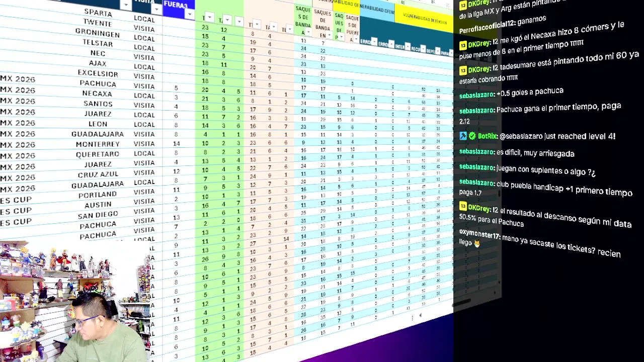
Task: Click DKGrey's name on the tadesumare message
Action: pos(478,69)
